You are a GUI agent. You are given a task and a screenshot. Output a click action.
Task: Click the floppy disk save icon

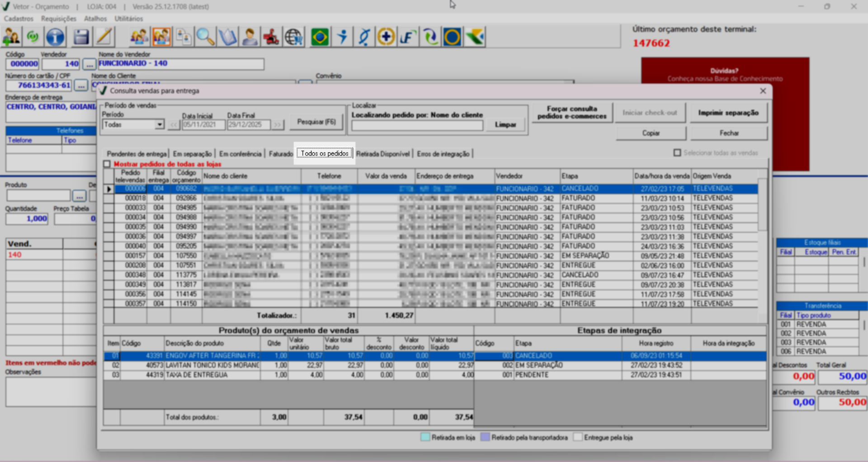pyautogui.click(x=81, y=37)
